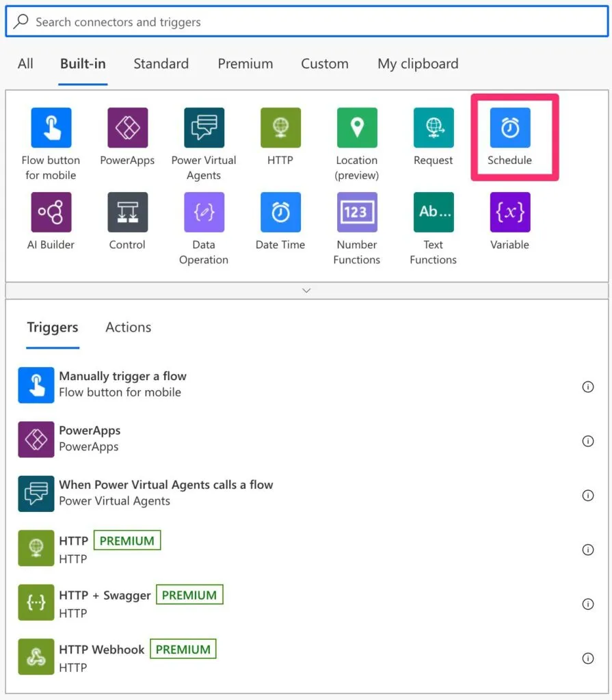Image resolution: width=612 pixels, height=700 pixels.
Task: Open the AI Builder connector
Action: (51, 213)
